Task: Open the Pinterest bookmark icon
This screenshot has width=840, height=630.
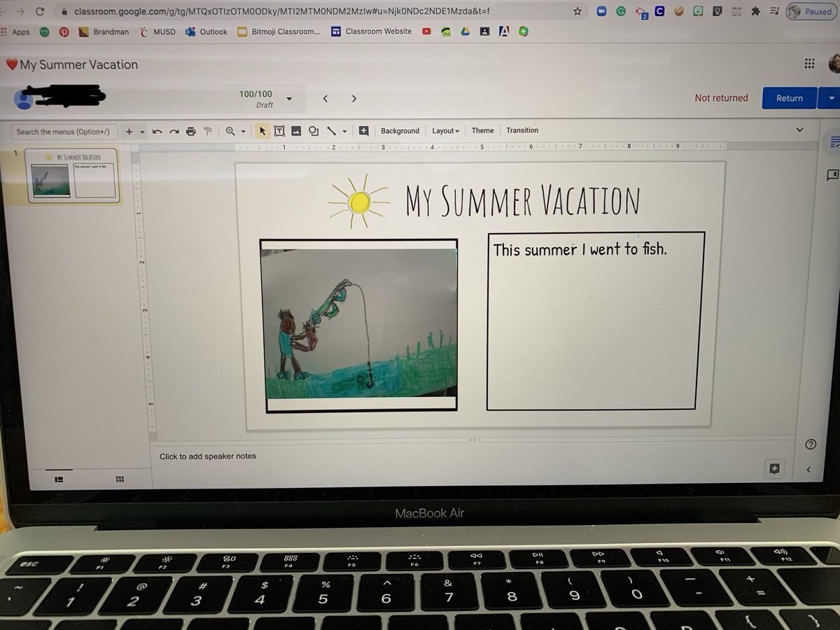Action: coord(64,31)
